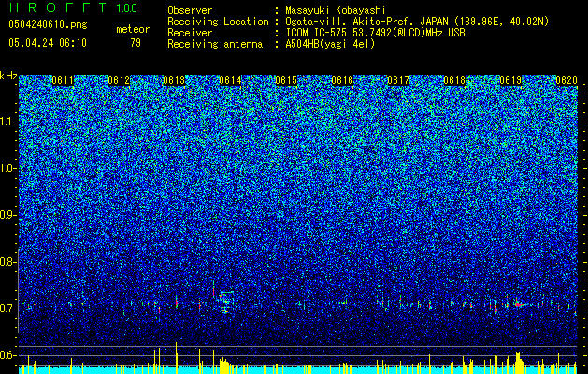The width and height of the screenshot is (588, 374).
Task: Click the kHz axis unit label
Action: pyautogui.click(x=8, y=76)
